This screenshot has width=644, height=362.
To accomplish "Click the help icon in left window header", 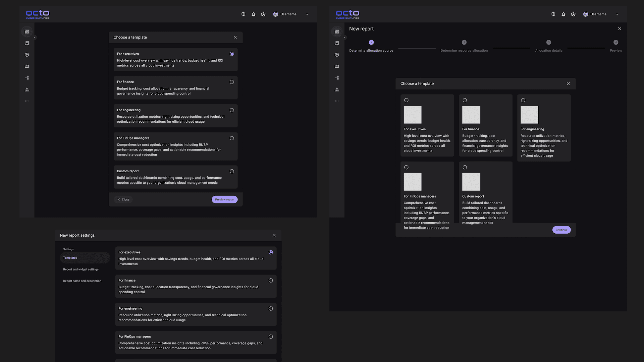I will point(243,14).
